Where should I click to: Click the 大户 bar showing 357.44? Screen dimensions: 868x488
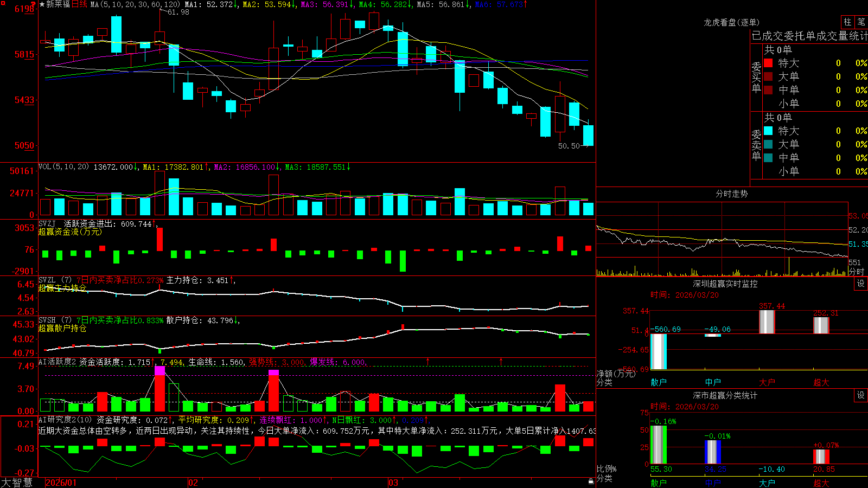pos(767,322)
